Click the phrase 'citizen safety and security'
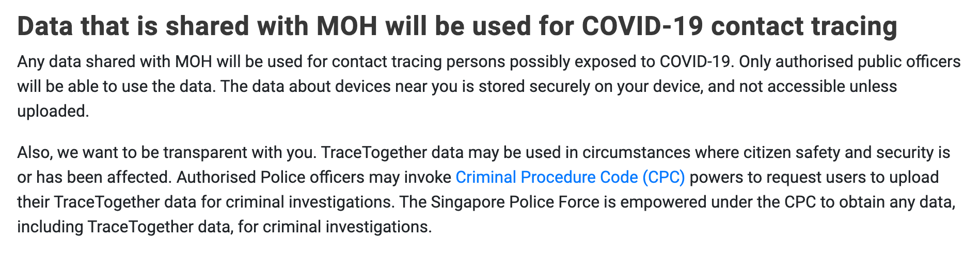 click(x=839, y=153)
